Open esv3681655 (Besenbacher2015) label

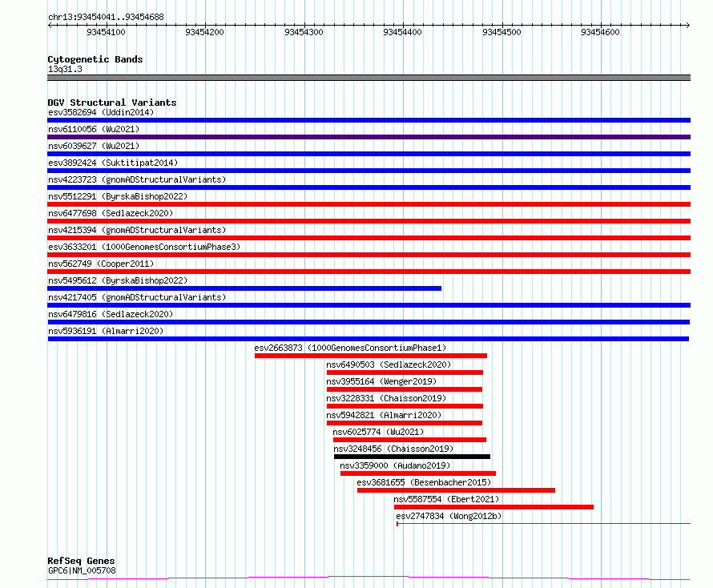(x=424, y=482)
